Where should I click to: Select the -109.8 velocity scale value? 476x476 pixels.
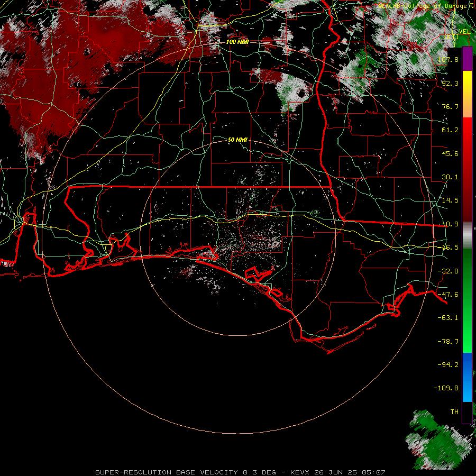(x=446, y=388)
